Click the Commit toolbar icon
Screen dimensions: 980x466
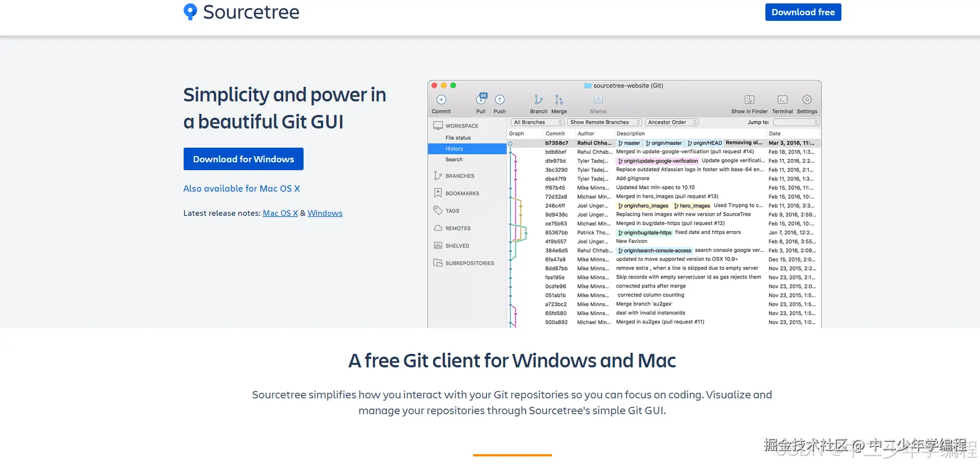(x=441, y=100)
